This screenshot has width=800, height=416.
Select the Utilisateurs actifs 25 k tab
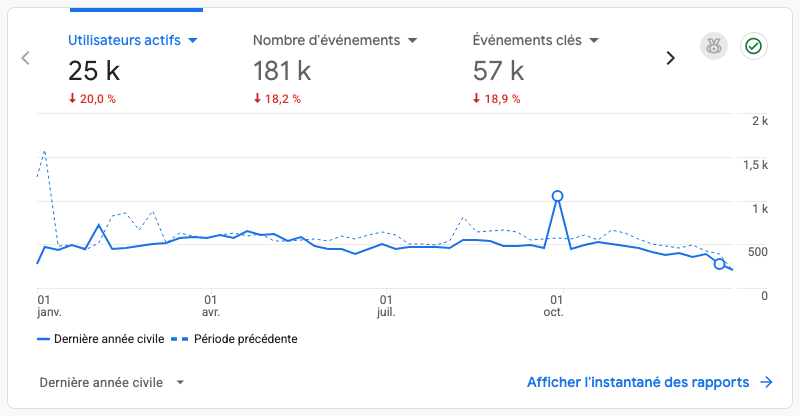tap(133, 68)
